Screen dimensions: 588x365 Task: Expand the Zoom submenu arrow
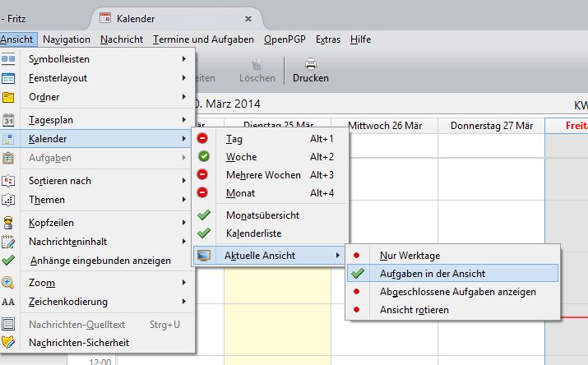(x=183, y=282)
